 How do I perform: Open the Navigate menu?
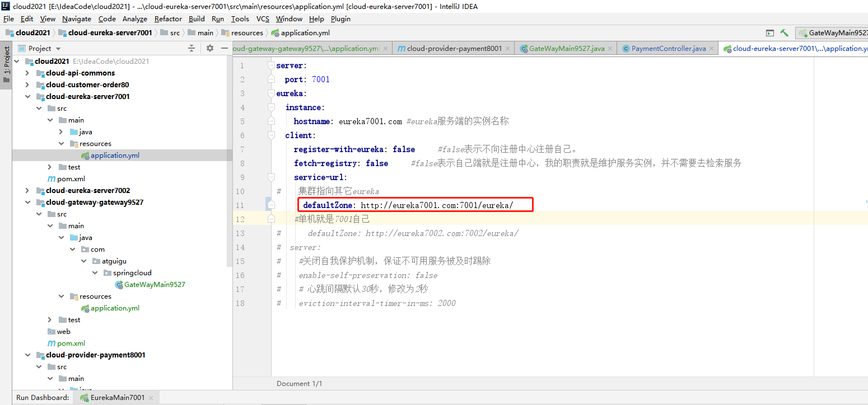(77, 18)
